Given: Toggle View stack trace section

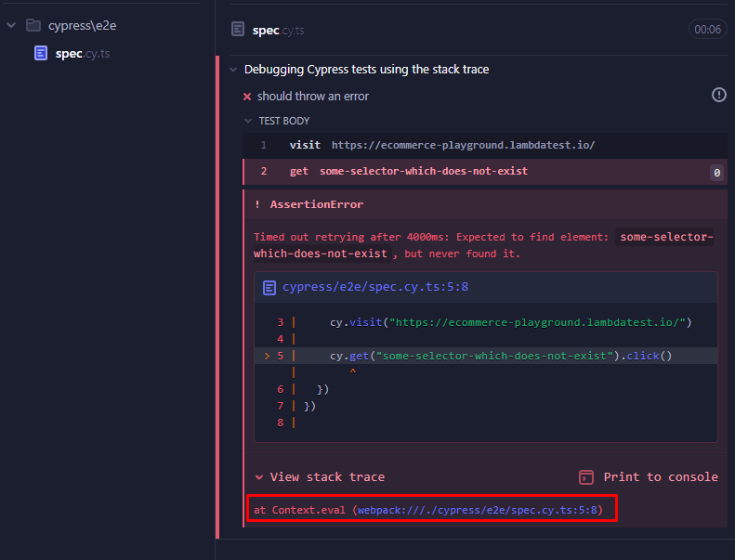Looking at the screenshot, I should (x=327, y=477).
